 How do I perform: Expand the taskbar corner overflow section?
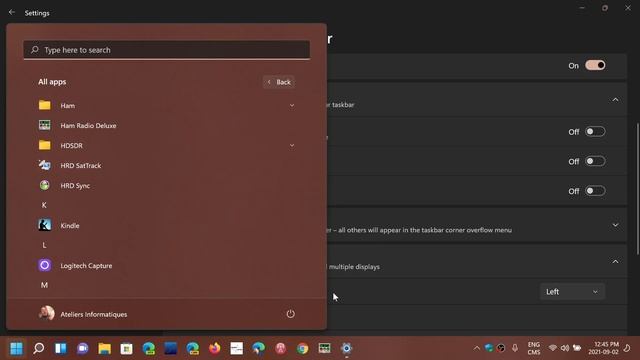pyautogui.click(x=615, y=225)
